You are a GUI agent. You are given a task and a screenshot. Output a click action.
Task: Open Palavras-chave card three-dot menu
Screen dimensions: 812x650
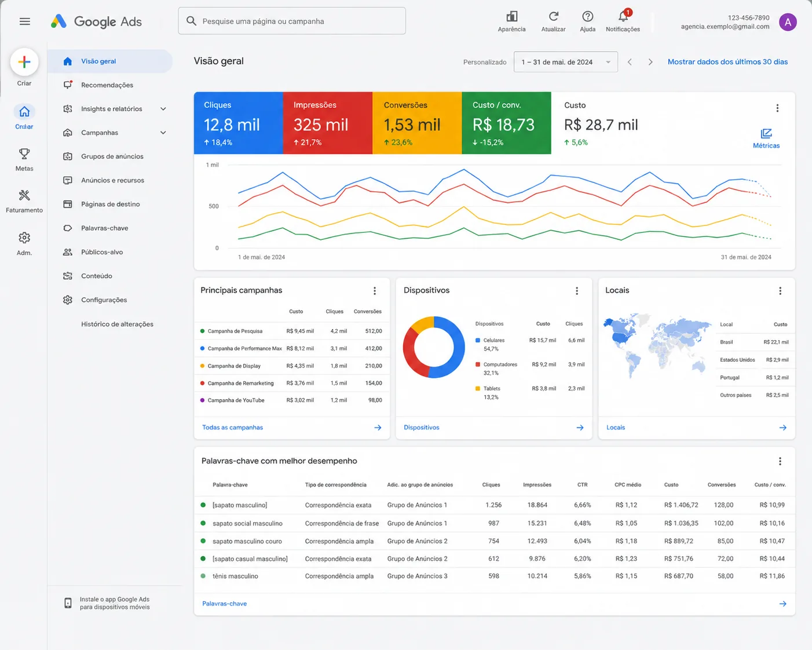[780, 461]
